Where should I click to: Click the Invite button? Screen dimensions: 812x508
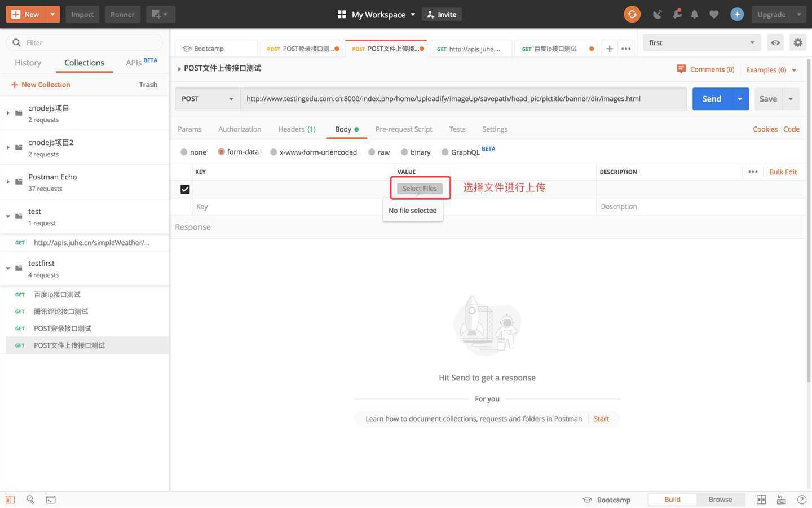point(442,14)
